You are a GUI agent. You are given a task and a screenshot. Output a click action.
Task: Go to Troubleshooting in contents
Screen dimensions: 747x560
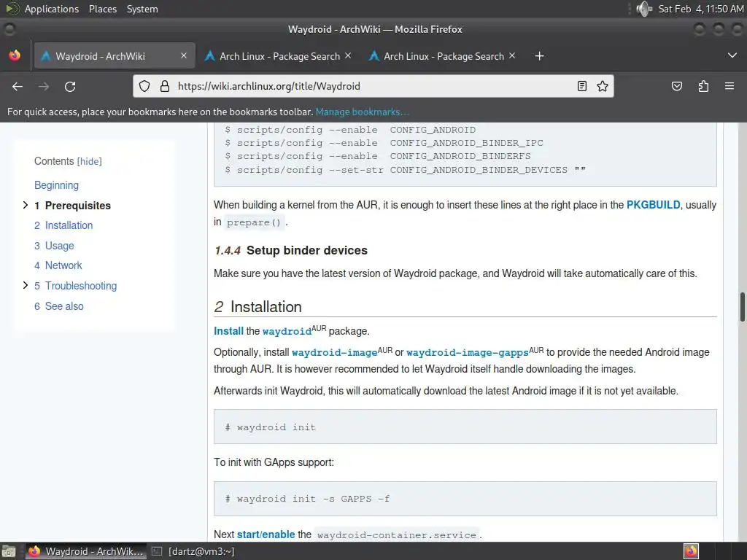point(75,286)
